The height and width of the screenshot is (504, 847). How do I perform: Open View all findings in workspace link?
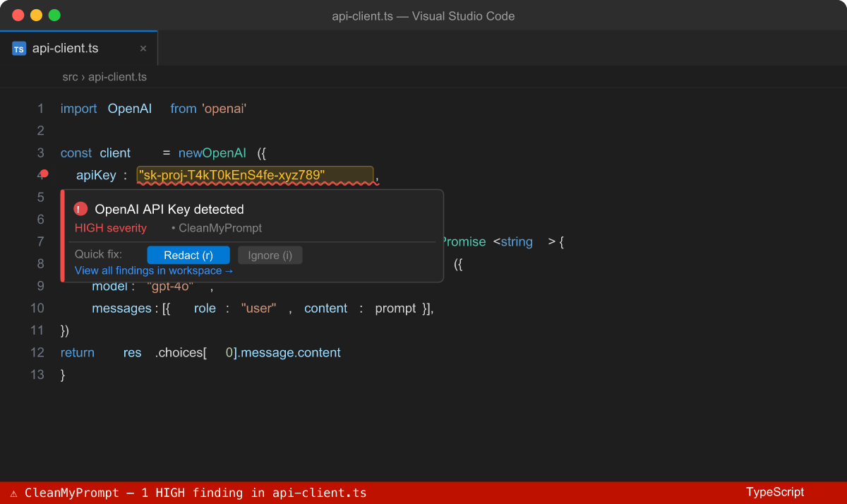(154, 270)
